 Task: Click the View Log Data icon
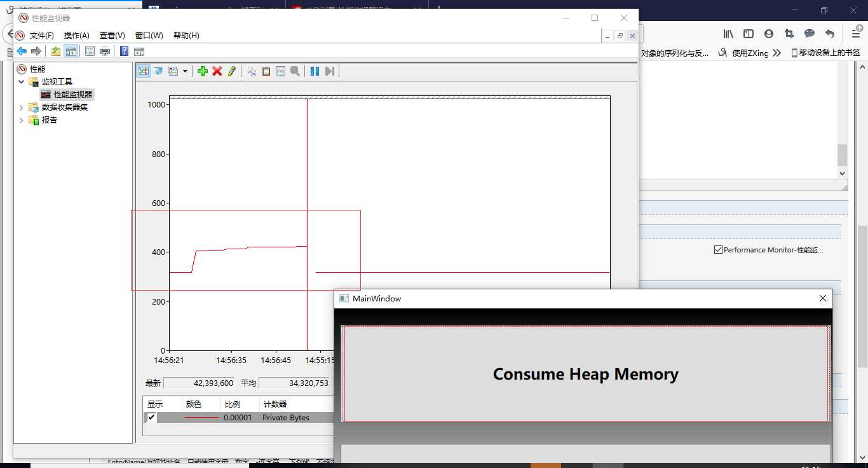pyautogui.click(x=158, y=71)
